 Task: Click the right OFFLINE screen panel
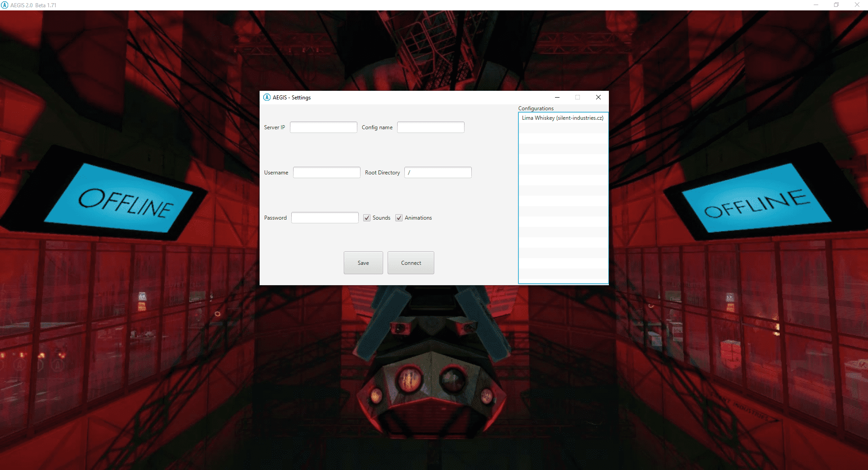pyautogui.click(x=756, y=201)
